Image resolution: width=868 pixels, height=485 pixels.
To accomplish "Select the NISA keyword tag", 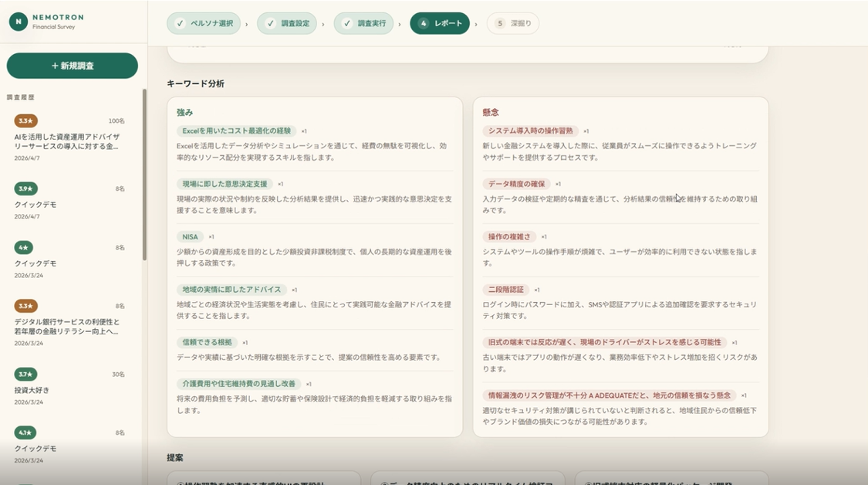I will [190, 236].
